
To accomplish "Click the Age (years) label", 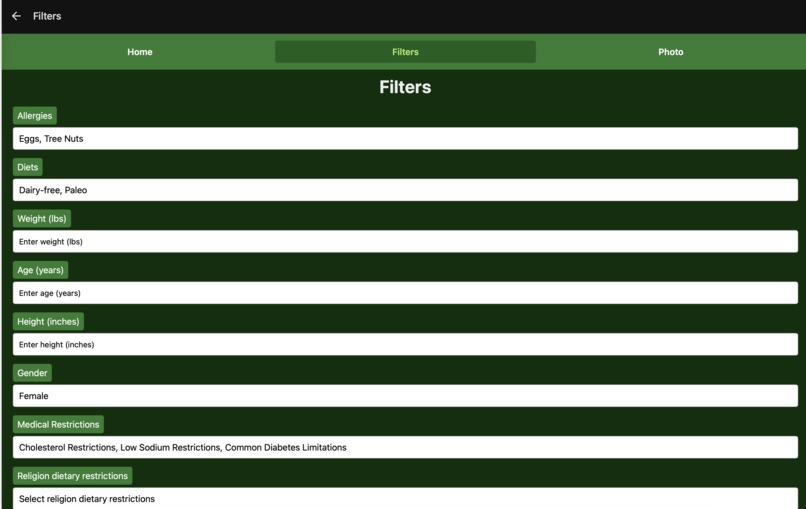I will [40, 270].
